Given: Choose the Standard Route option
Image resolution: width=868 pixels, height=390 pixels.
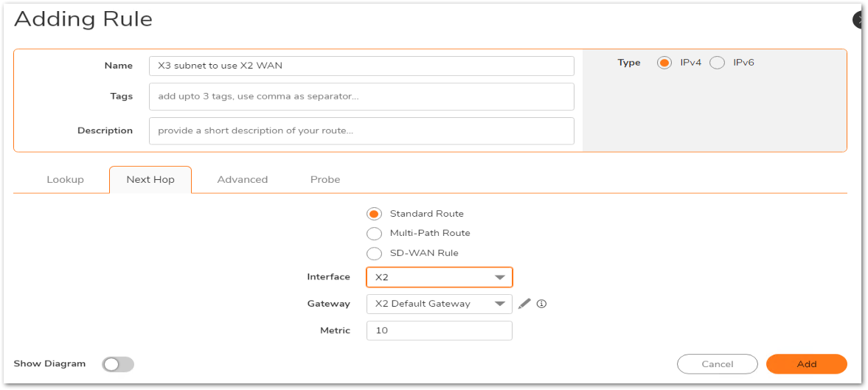Looking at the screenshot, I should click(x=375, y=214).
